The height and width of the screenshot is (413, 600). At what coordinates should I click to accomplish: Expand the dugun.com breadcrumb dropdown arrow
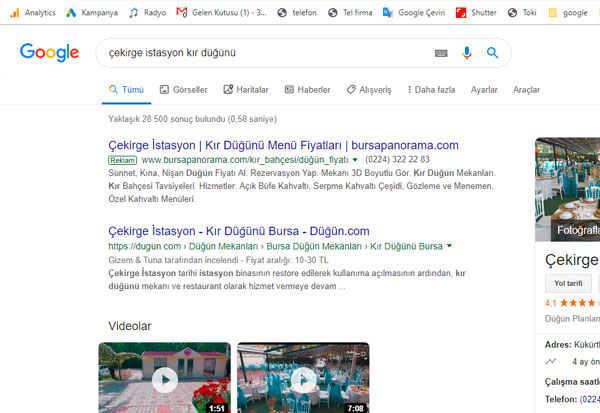[x=449, y=246]
